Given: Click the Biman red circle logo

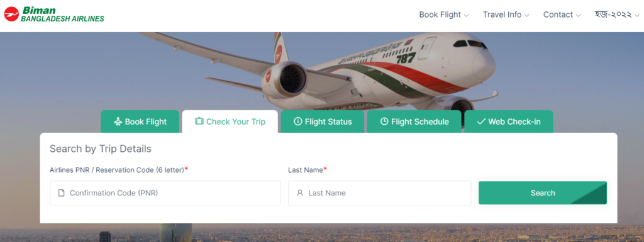Looking at the screenshot, I should 11,14.
